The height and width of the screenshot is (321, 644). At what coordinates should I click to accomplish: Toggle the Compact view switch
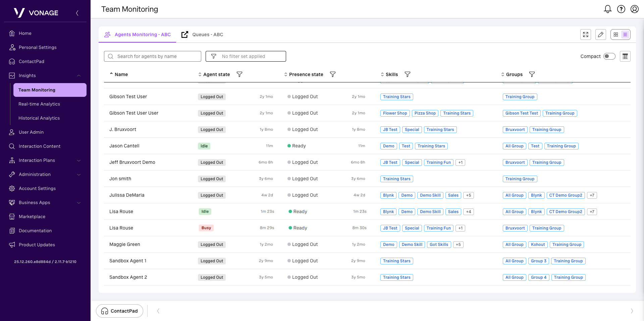click(609, 56)
